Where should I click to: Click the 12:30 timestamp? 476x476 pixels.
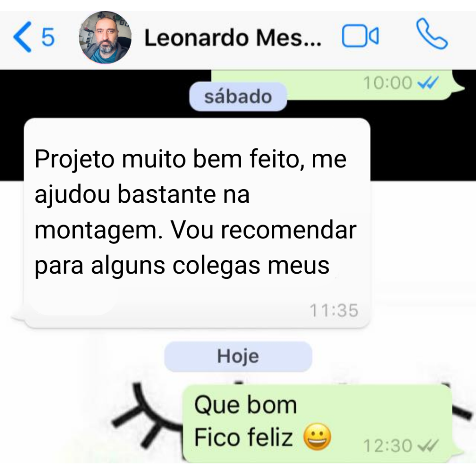coord(388,446)
